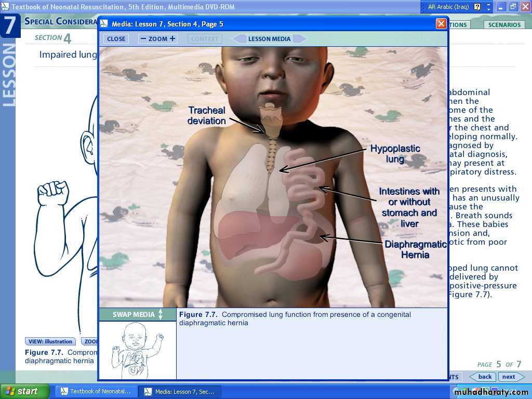
Task: Switch to Textbook of Neonatal taskbar window
Action: [x=97, y=391]
